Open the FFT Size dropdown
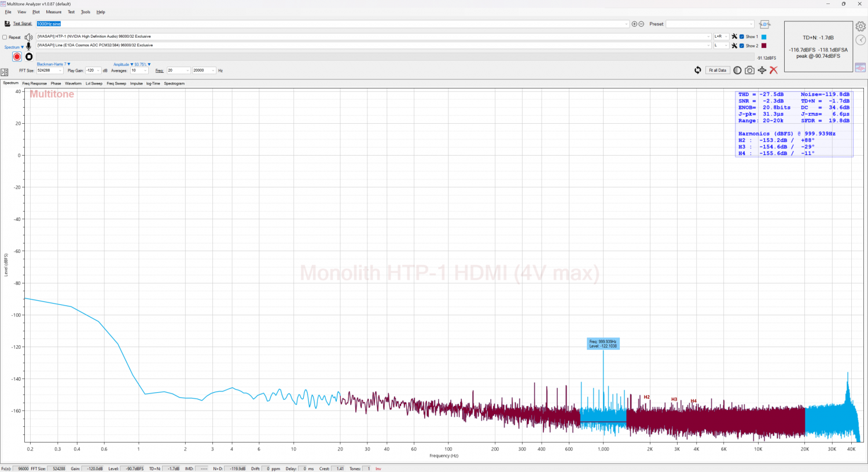The width and height of the screenshot is (868, 472). coord(60,71)
